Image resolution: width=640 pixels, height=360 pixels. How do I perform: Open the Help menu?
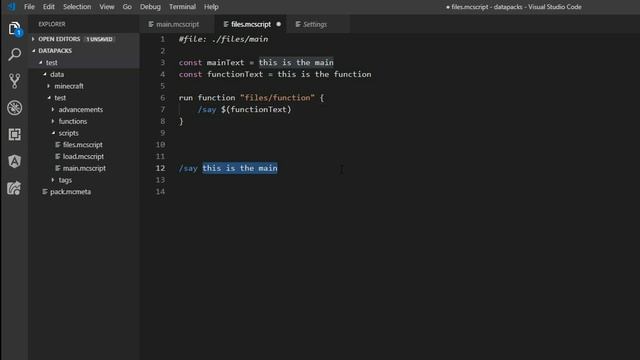pyautogui.click(x=211, y=7)
